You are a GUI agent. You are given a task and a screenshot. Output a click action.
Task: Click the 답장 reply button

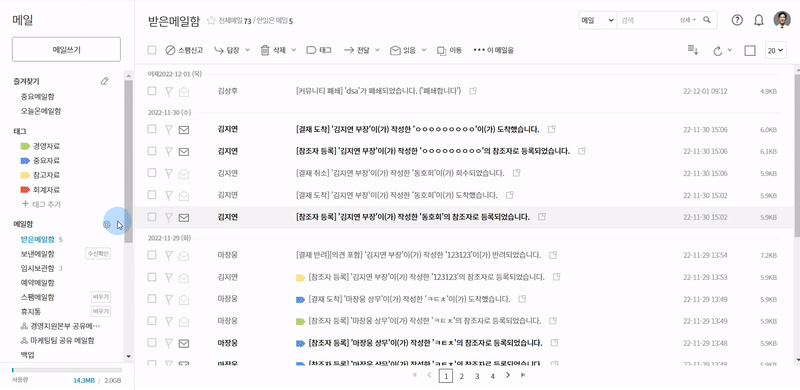click(x=227, y=50)
